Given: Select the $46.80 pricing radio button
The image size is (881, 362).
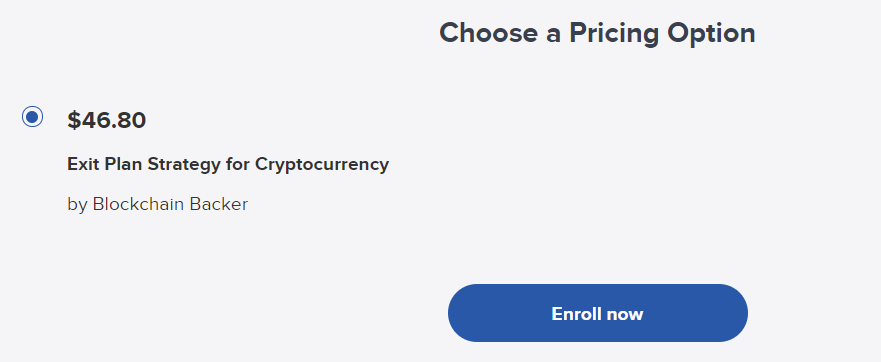Looking at the screenshot, I should click(x=33, y=116).
